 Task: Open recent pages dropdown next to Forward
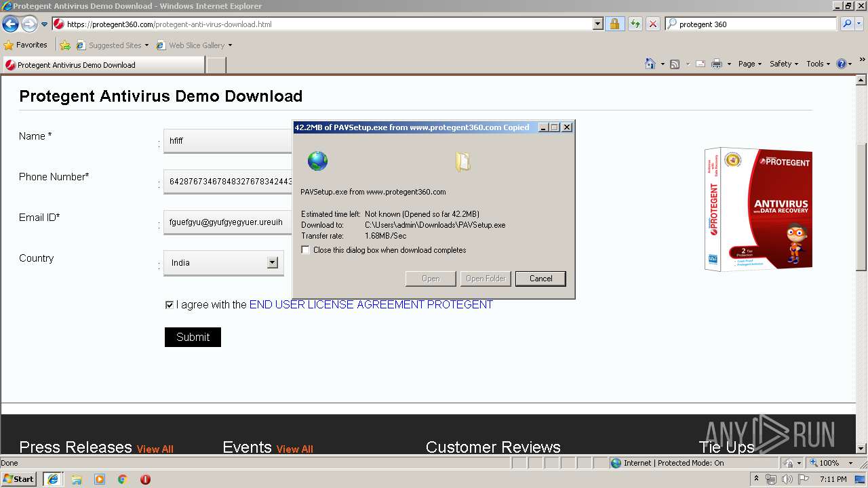point(44,24)
